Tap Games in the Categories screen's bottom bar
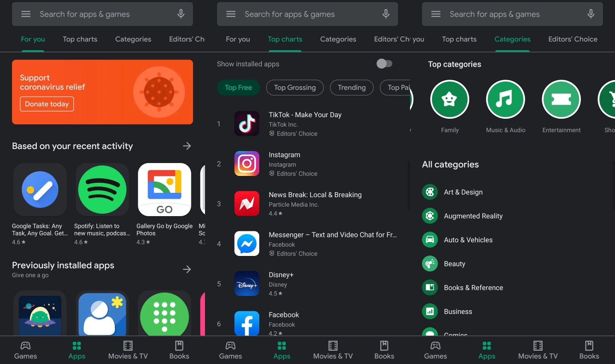The width and height of the screenshot is (615, 364). click(435, 350)
